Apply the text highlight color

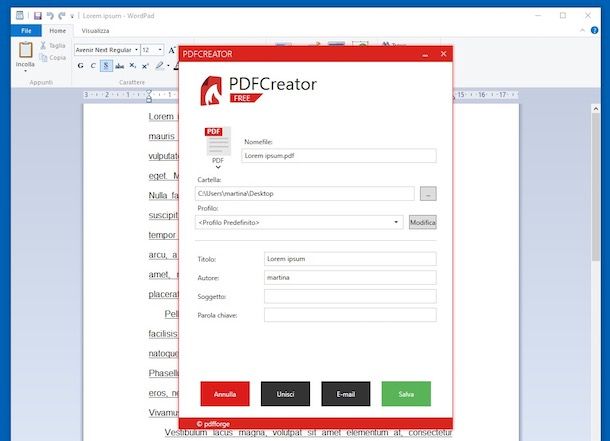[160, 66]
